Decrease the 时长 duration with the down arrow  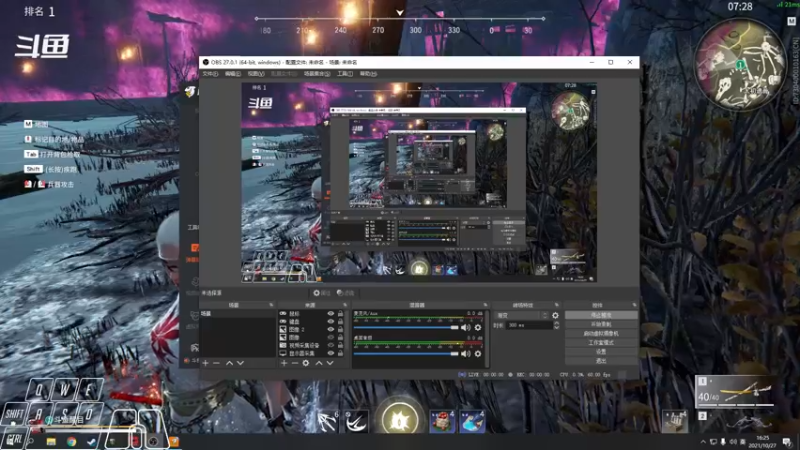tap(556, 327)
